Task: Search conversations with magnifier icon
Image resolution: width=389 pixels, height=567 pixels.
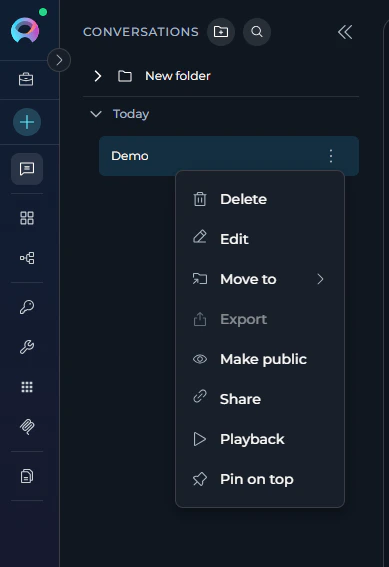Action: tap(257, 32)
